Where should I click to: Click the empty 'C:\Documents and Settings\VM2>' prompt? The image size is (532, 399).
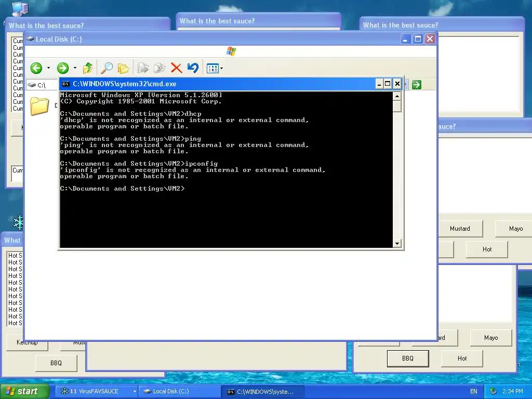pos(123,189)
